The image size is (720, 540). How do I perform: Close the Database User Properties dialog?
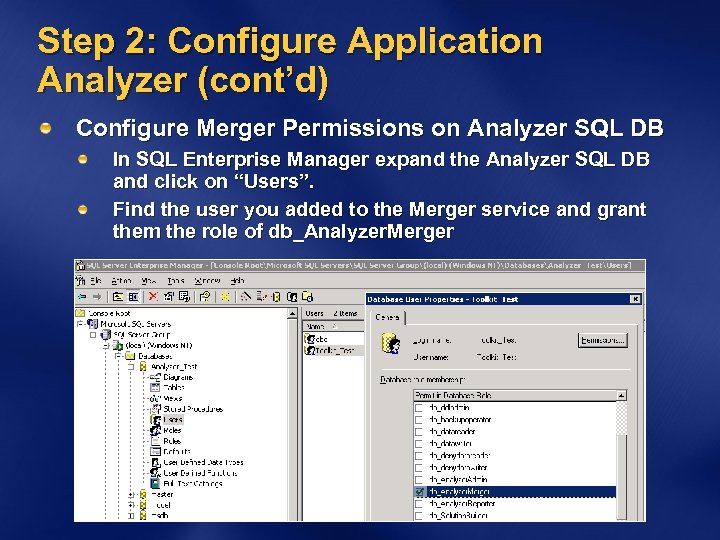pyautogui.click(x=635, y=299)
